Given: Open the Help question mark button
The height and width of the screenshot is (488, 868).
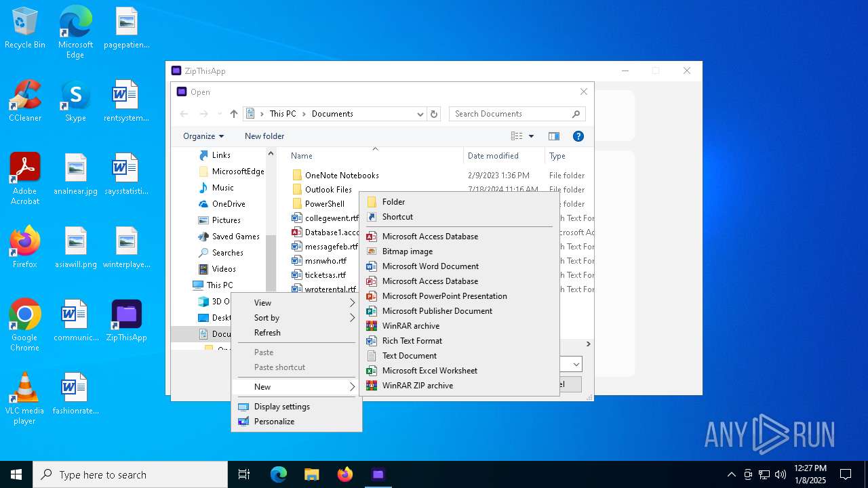Looking at the screenshot, I should (x=578, y=136).
